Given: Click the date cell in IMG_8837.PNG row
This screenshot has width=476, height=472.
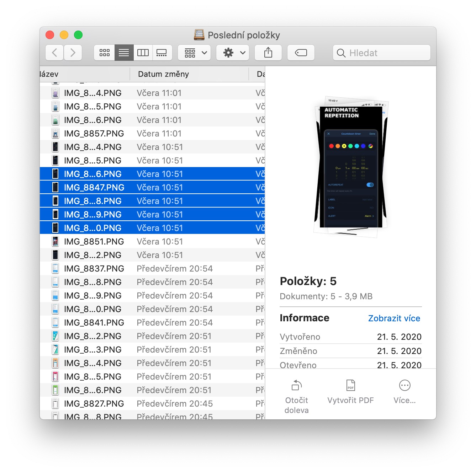Looking at the screenshot, I should coord(175,269).
